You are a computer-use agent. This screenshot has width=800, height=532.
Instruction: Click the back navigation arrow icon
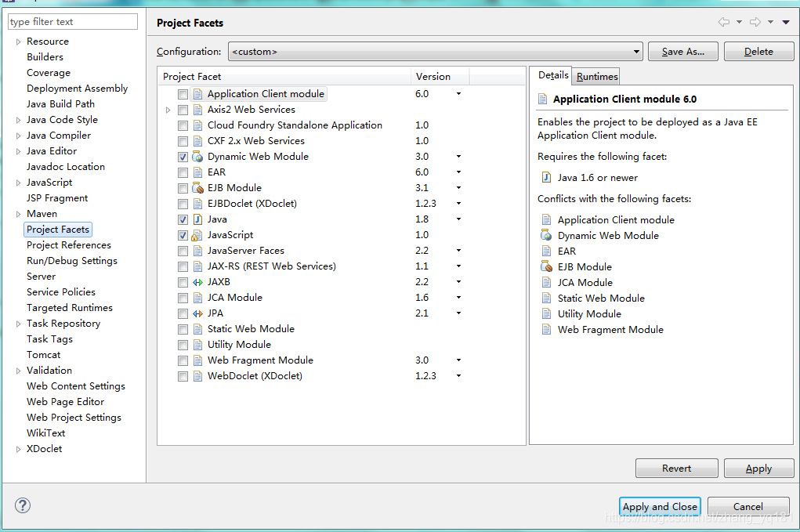[723, 22]
